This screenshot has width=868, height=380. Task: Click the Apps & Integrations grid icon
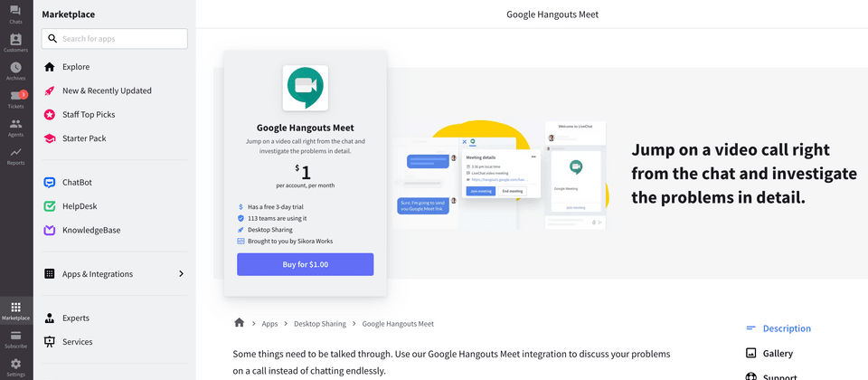[50, 273]
